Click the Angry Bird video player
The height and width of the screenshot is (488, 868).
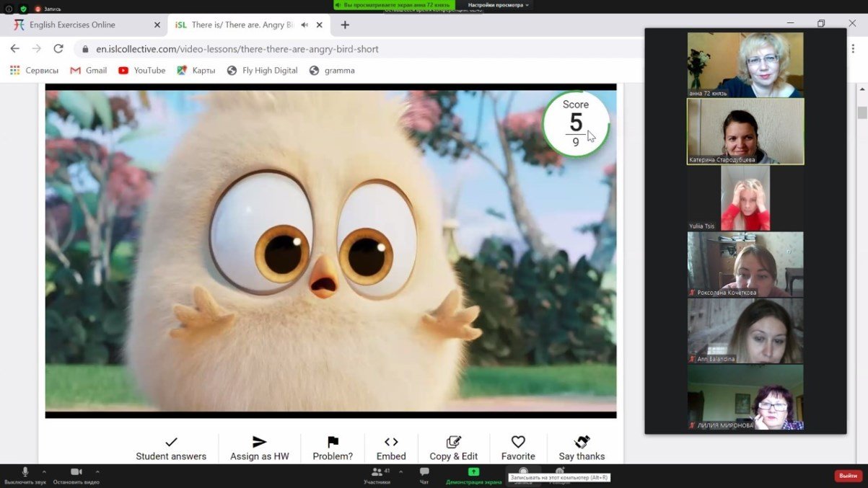330,251
